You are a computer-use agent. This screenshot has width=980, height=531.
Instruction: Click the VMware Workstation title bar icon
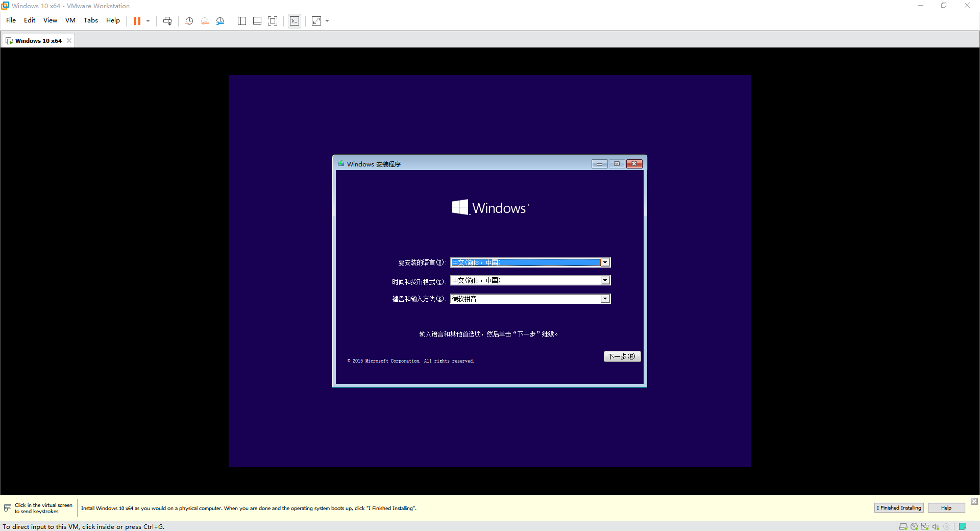pyautogui.click(x=5, y=6)
